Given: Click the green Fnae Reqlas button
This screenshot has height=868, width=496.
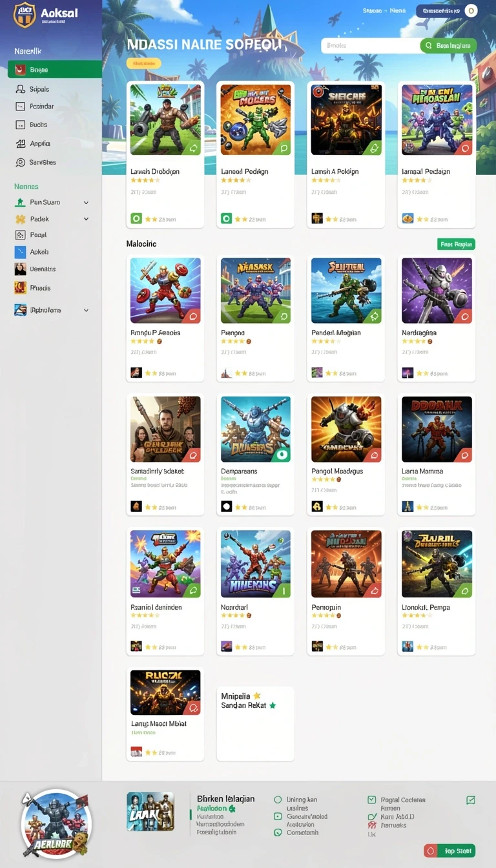Looking at the screenshot, I should [456, 244].
